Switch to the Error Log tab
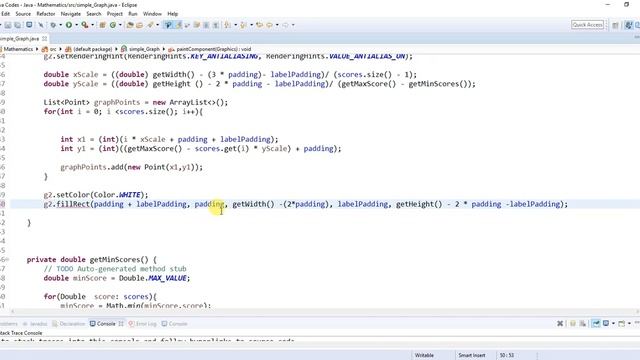Screen dimensions: 640x360 [142, 324]
